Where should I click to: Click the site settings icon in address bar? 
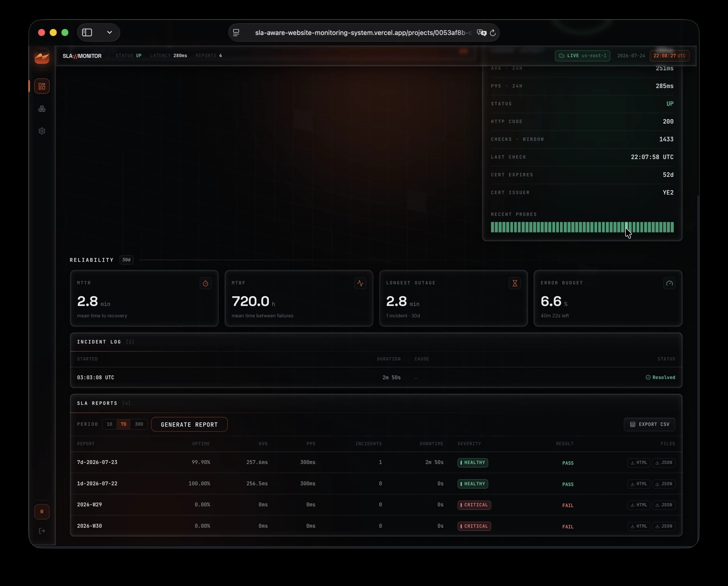[236, 33]
